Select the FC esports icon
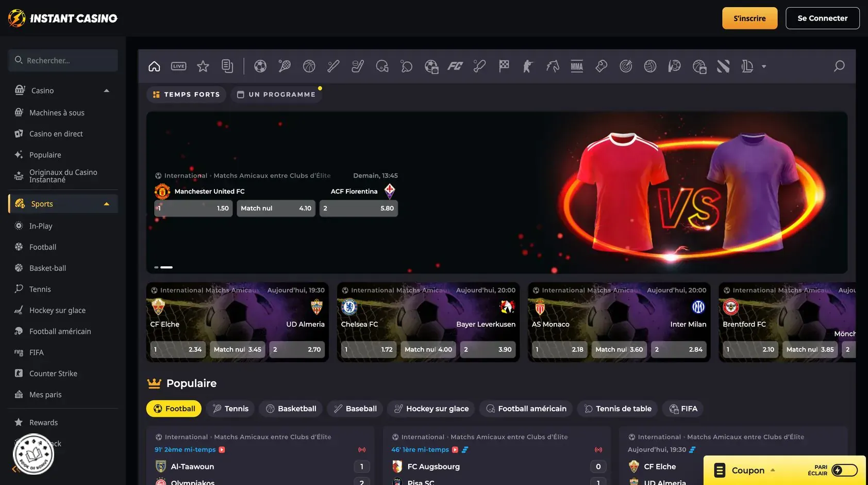The width and height of the screenshot is (868, 485). pos(455,66)
